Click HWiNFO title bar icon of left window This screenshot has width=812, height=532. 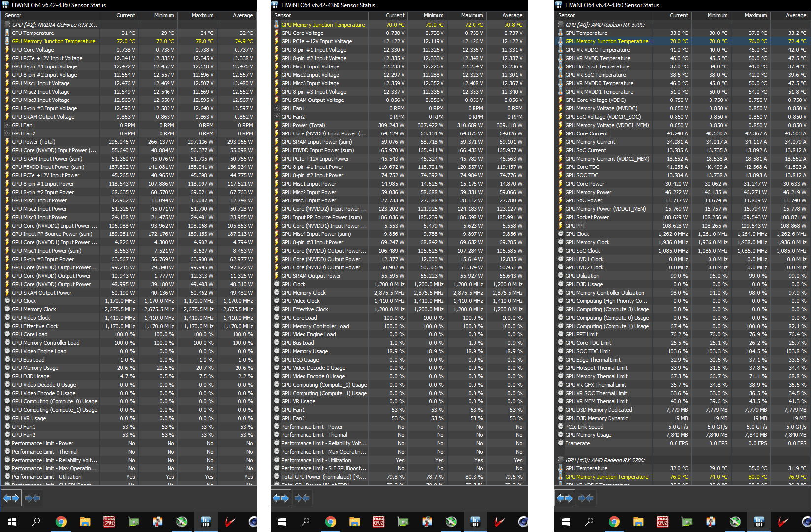point(5,5)
